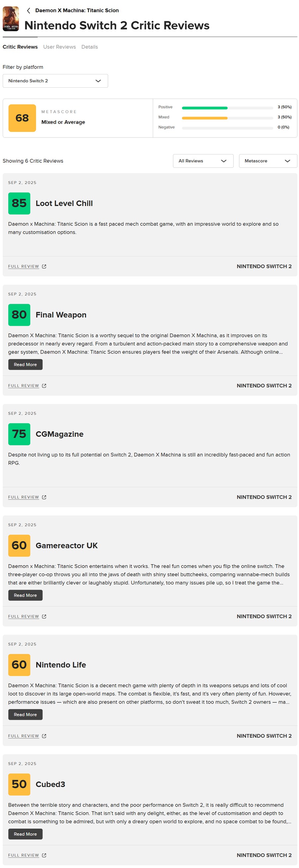Click Read More on Cubed3 review
The height and width of the screenshot is (868, 299).
point(25,834)
